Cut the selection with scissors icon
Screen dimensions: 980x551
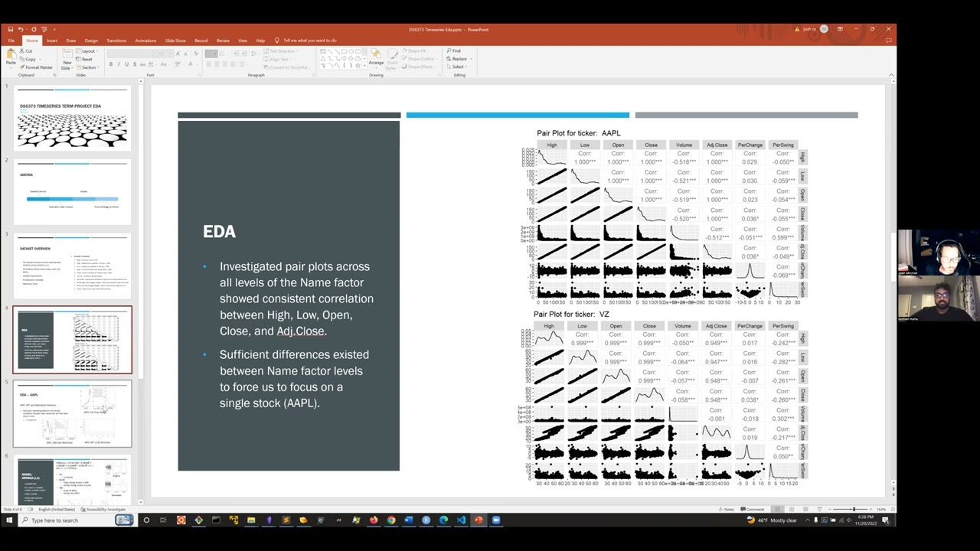point(26,51)
